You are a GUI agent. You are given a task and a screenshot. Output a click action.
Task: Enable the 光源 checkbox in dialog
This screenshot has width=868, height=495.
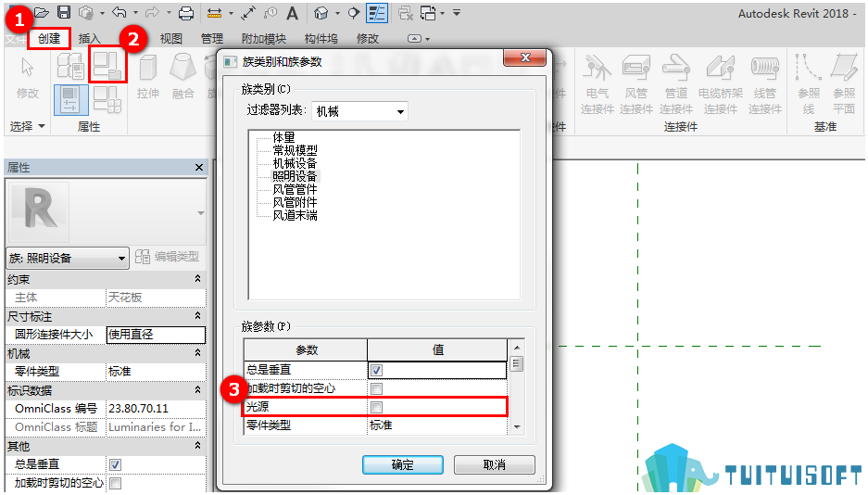tap(376, 408)
